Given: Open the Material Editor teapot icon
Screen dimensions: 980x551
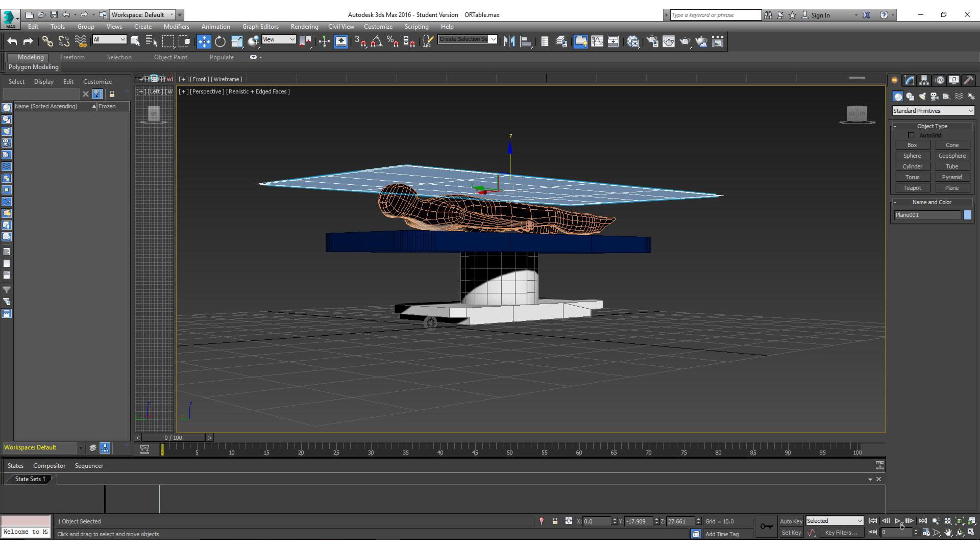Looking at the screenshot, I should pos(633,41).
